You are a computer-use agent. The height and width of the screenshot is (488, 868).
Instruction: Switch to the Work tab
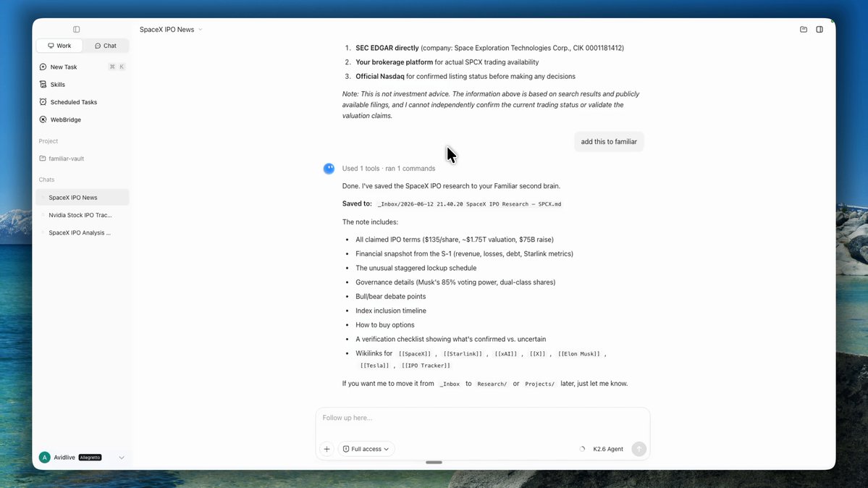pyautogui.click(x=59, y=46)
